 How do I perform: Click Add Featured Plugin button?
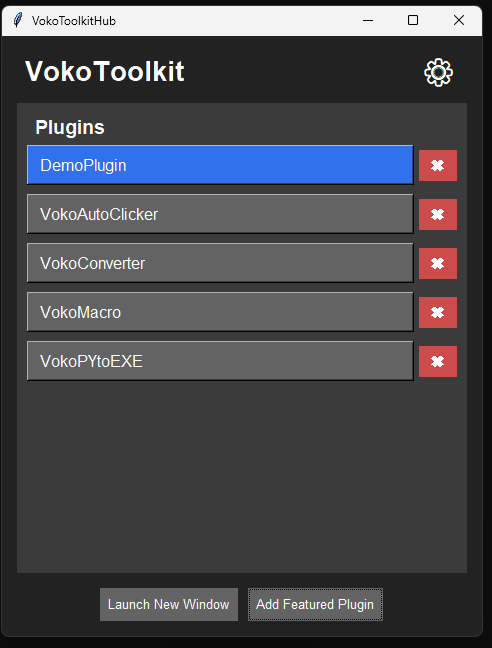pyautogui.click(x=315, y=604)
